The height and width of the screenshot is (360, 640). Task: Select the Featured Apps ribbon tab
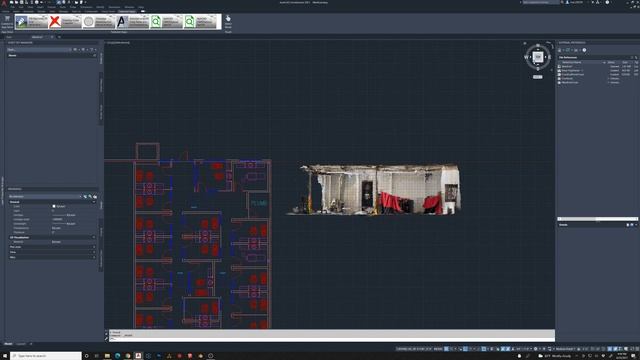127,11
